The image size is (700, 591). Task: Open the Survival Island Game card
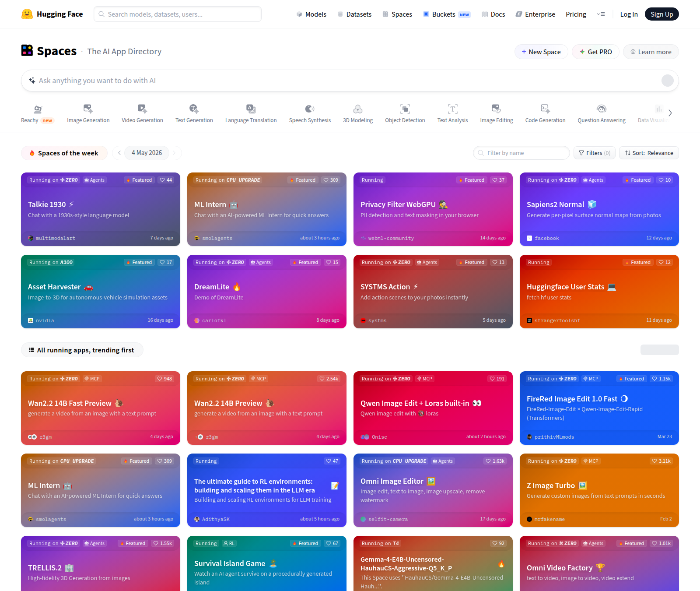[267, 563]
